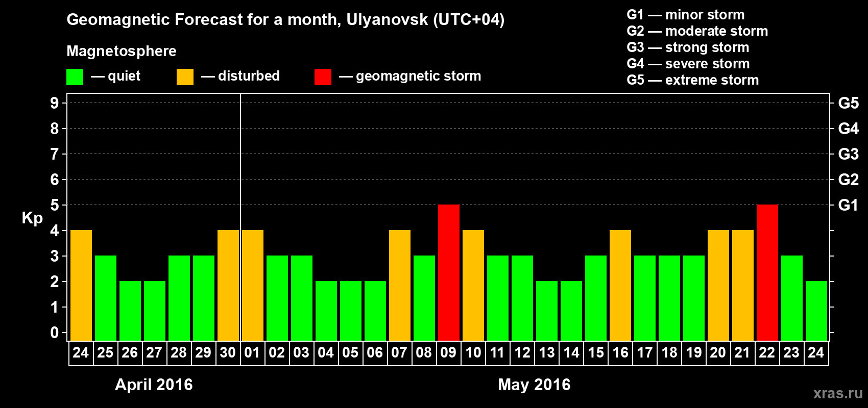The image size is (868, 408).
Task: Click the red geomagnetic storm legend swatch
Action: (323, 77)
